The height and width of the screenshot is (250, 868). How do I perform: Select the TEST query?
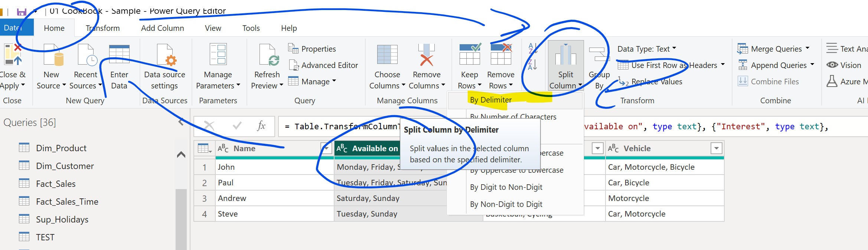coord(45,237)
